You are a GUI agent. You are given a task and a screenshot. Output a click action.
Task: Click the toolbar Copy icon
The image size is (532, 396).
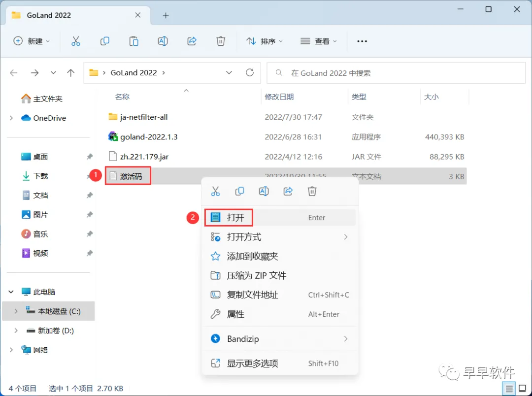pos(105,41)
